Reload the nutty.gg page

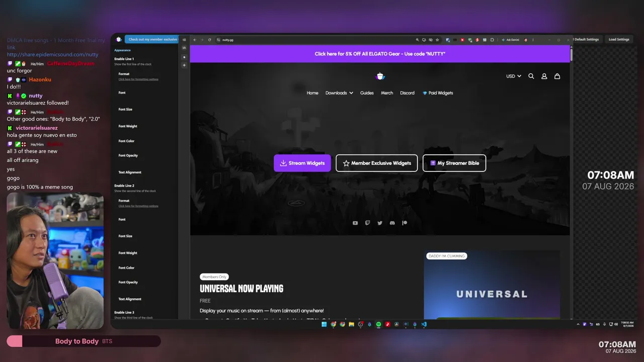210,40
